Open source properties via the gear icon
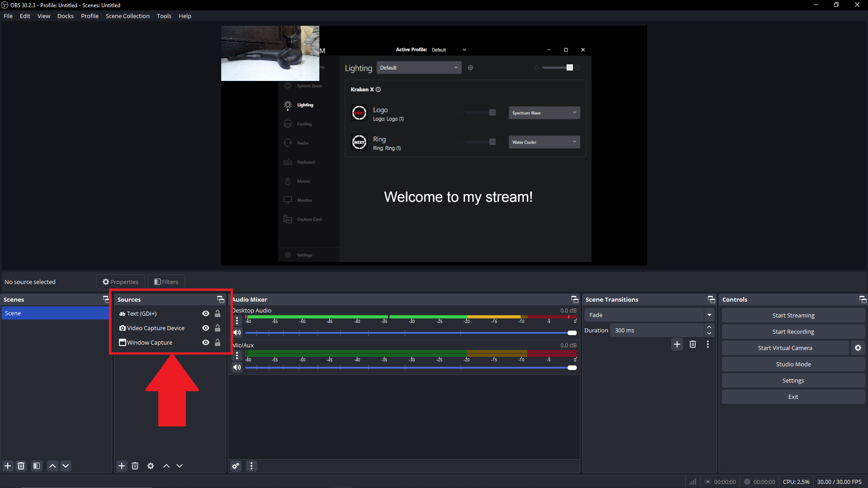868x488 pixels. [150, 466]
